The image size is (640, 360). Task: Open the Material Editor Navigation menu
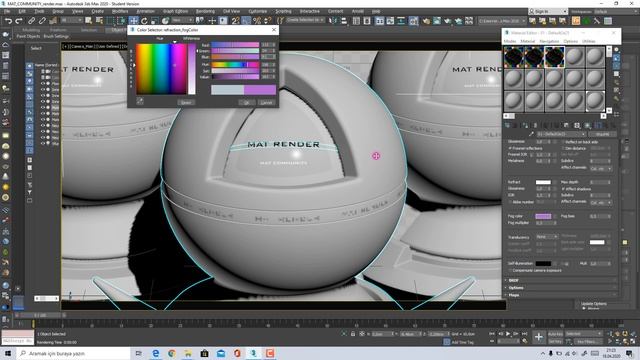point(549,41)
